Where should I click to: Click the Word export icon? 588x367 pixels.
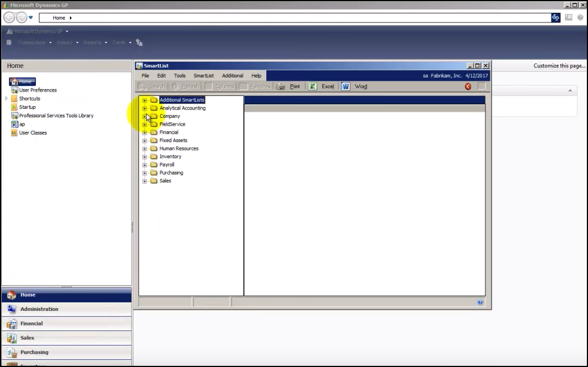[345, 86]
